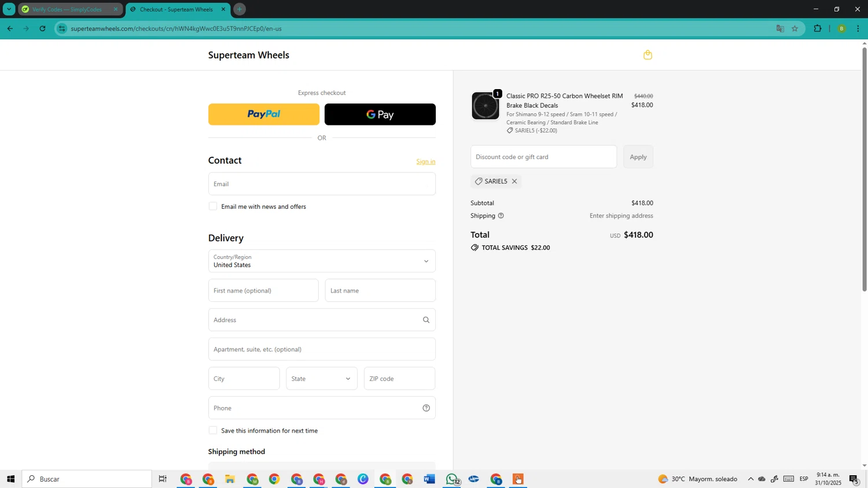The height and width of the screenshot is (488, 868).
Task: Open Chrome's three-dot menu
Action: coord(858,28)
